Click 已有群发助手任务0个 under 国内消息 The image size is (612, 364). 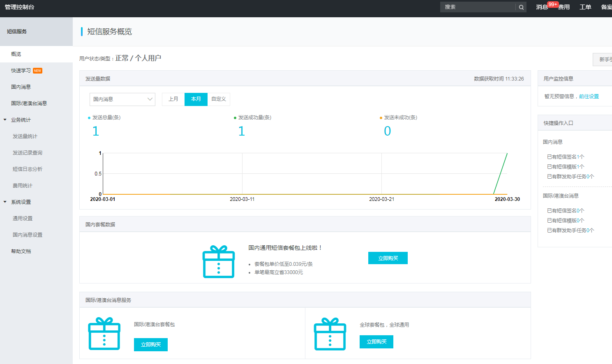coord(570,177)
